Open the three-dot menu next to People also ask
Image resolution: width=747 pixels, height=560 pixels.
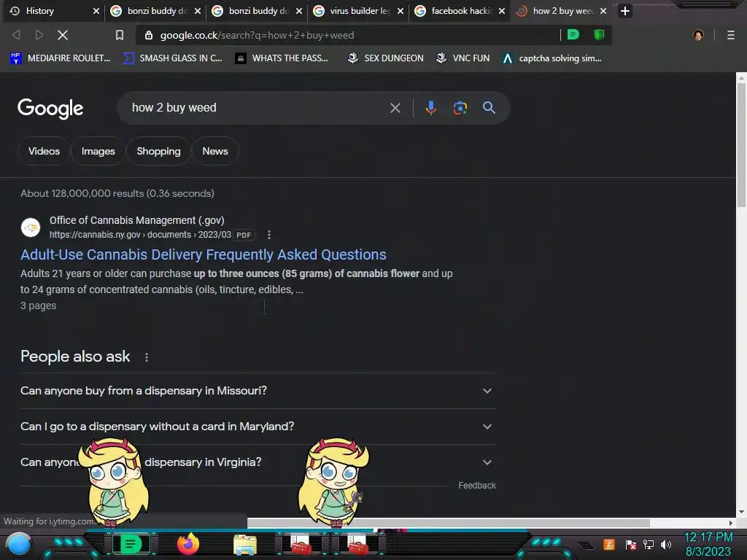coord(146,357)
